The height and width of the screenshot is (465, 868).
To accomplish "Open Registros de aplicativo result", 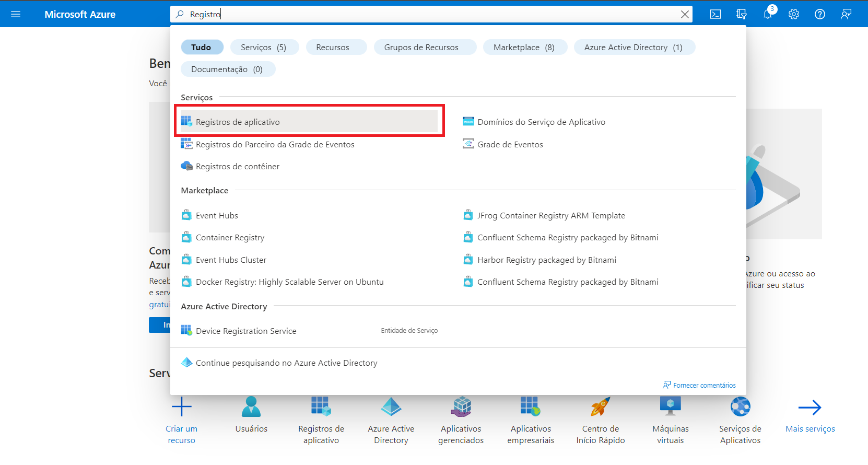I will click(238, 122).
